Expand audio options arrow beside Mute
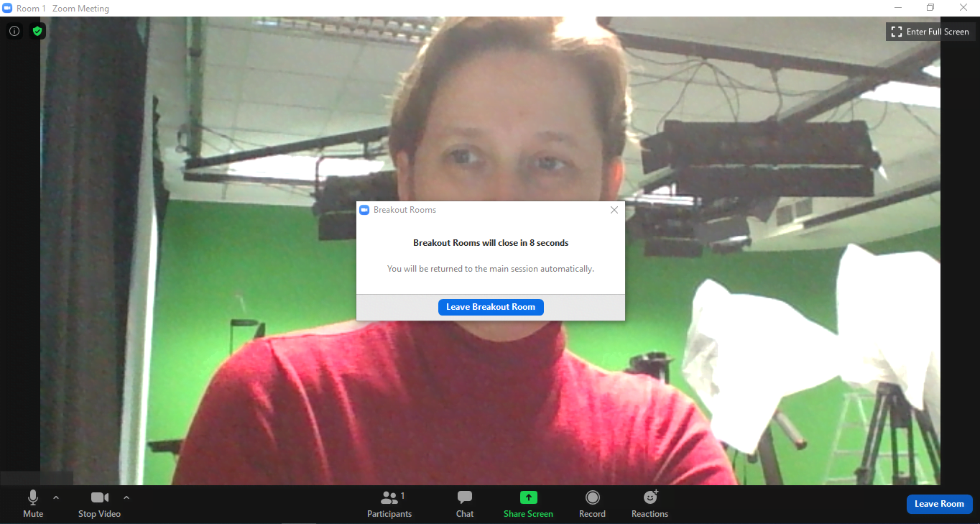Viewport: 980px width, 524px height. click(56, 497)
